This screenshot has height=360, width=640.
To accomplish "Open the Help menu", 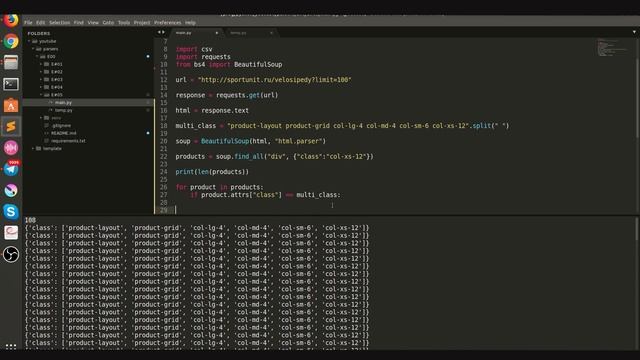I will click(190, 22).
